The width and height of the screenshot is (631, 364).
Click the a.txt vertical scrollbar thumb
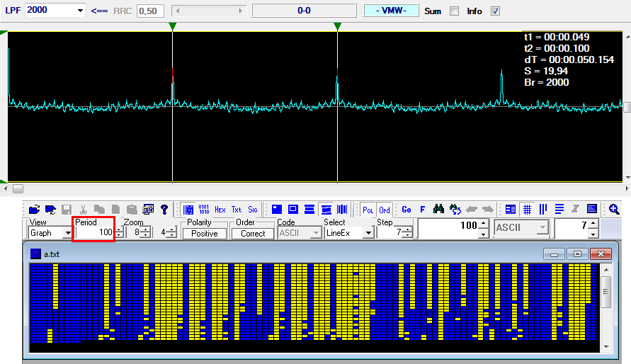(x=606, y=292)
